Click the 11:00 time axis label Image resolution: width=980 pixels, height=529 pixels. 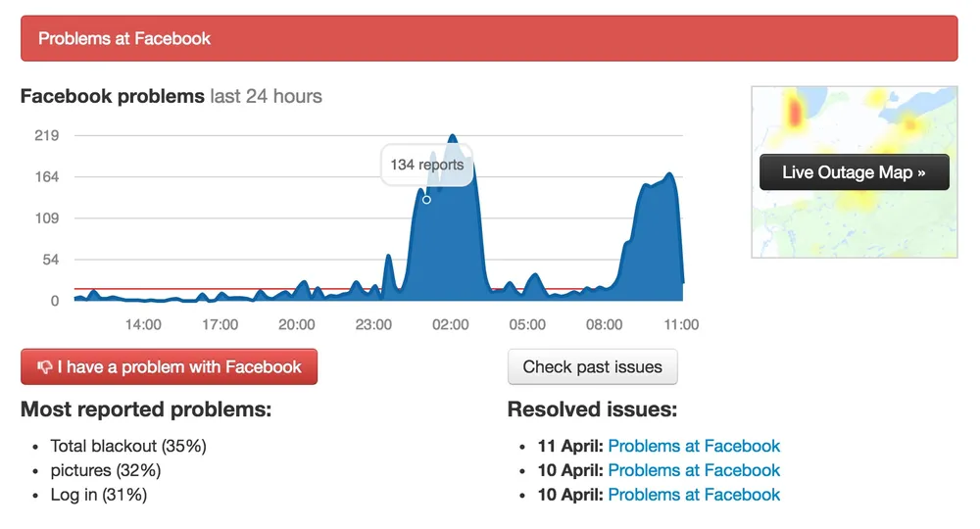[x=681, y=325]
